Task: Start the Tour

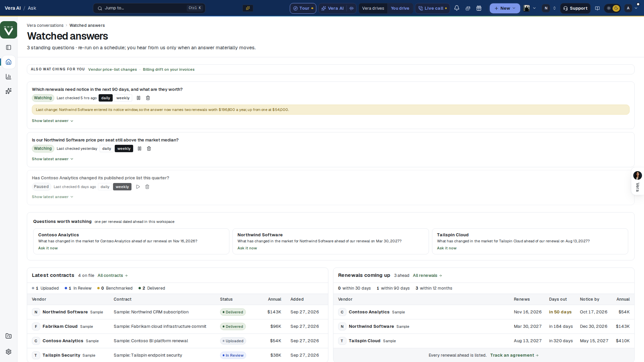Action: coord(303,8)
